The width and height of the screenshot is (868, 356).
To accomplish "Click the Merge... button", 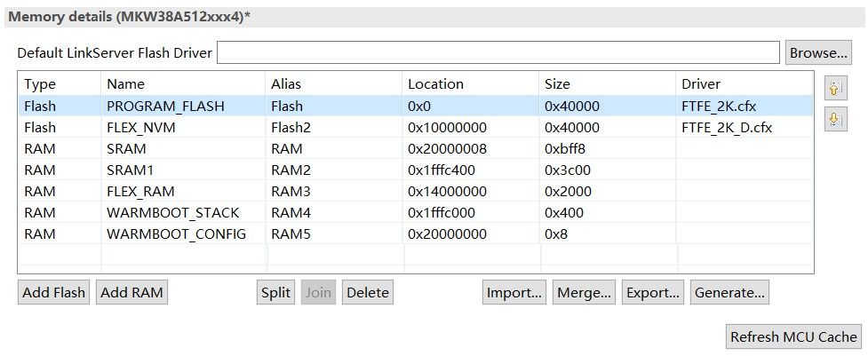I will [x=584, y=292].
